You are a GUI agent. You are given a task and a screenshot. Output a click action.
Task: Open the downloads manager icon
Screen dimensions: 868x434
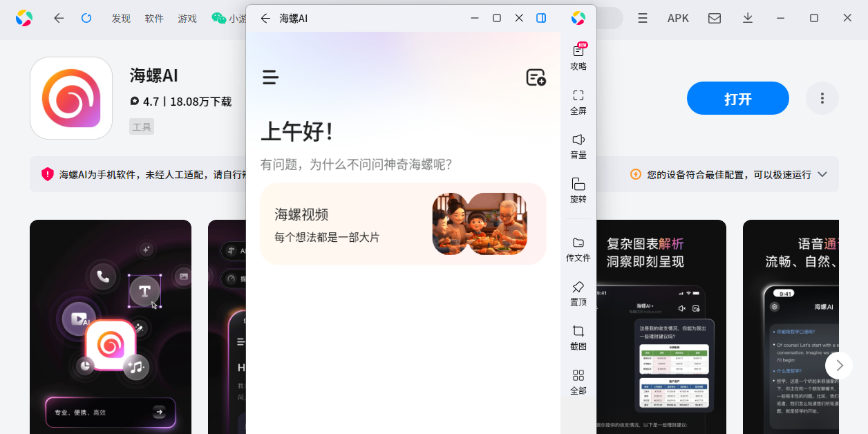(748, 18)
